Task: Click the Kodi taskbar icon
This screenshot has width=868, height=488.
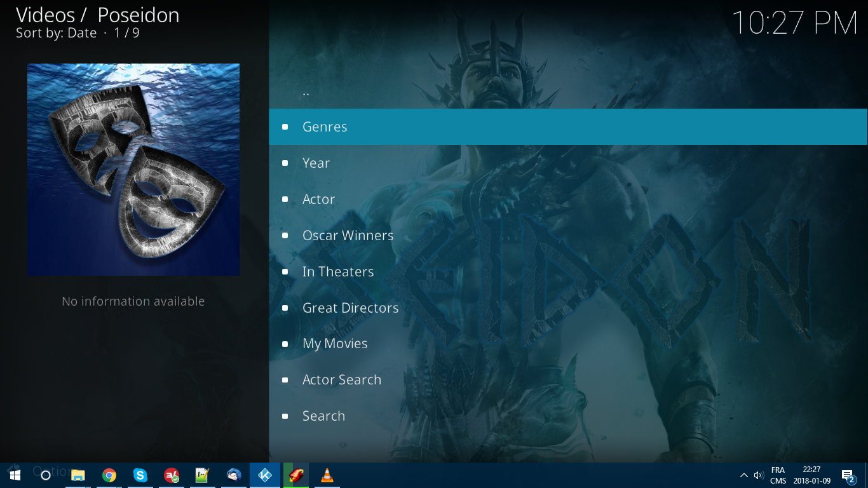Action: [x=265, y=475]
